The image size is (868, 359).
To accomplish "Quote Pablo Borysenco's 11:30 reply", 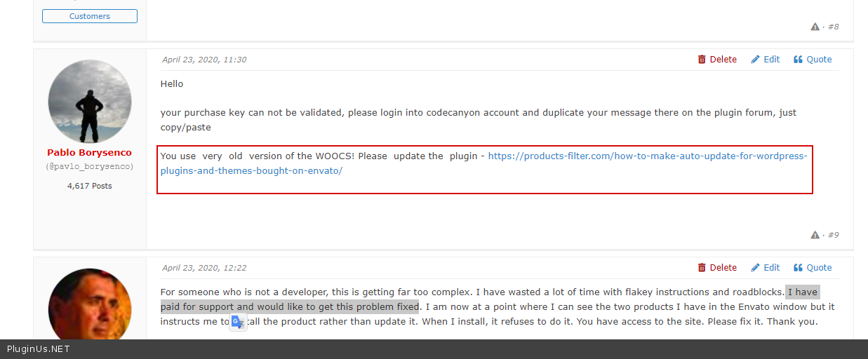I will click(x=813, y=60).
